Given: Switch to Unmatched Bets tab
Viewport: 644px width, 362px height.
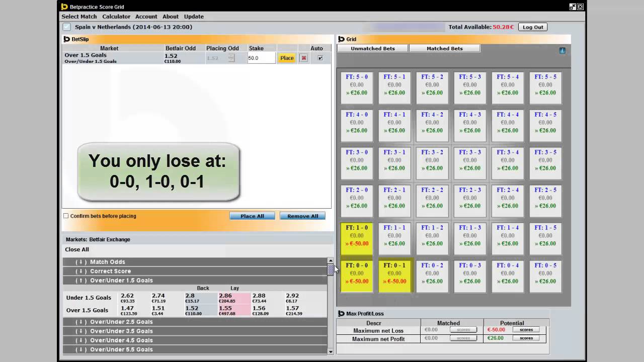Looking at the screenshot, I should [x=373, y=48].
